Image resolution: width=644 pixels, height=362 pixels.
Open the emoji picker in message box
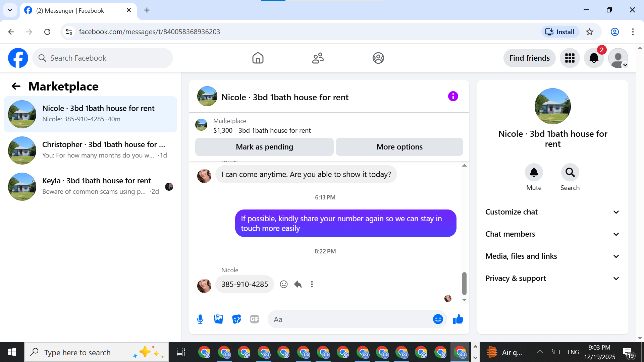pos(438,319)
